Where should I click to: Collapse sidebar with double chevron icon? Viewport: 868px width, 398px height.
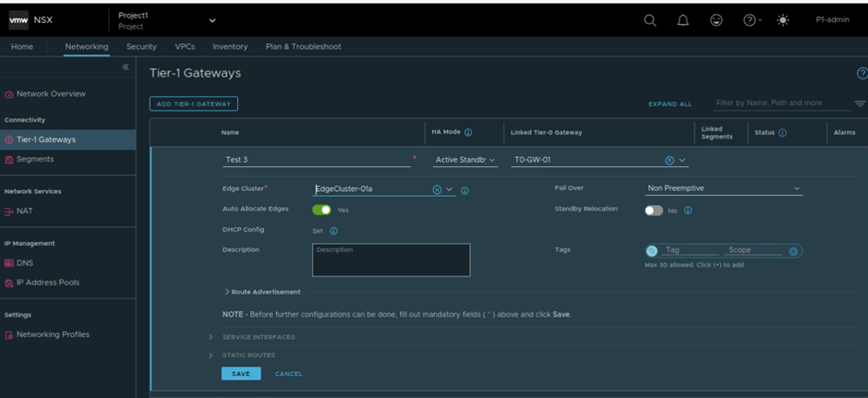(126, 67)
